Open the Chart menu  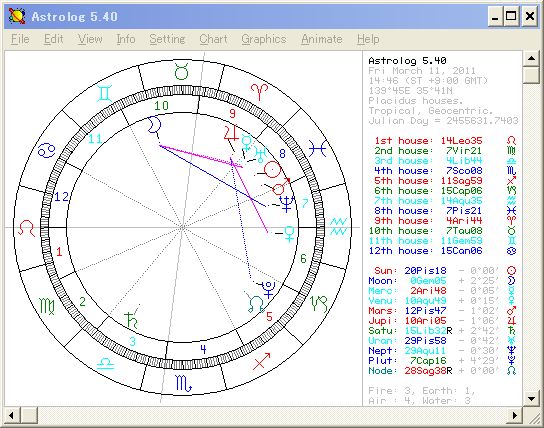coord(213,39)
